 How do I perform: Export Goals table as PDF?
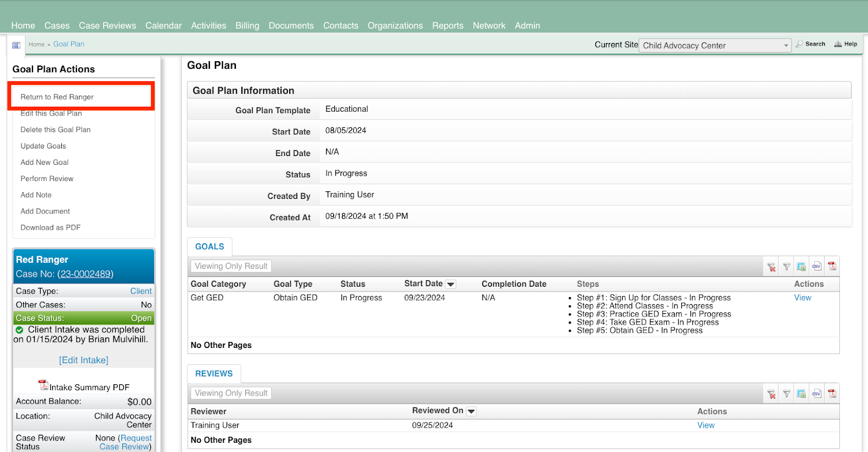[832, 266]
